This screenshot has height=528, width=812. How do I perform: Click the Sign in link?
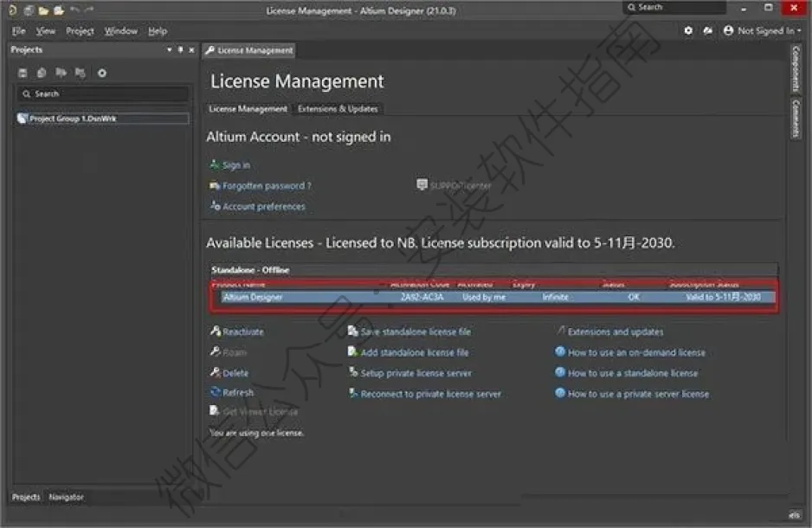point(236,165)
